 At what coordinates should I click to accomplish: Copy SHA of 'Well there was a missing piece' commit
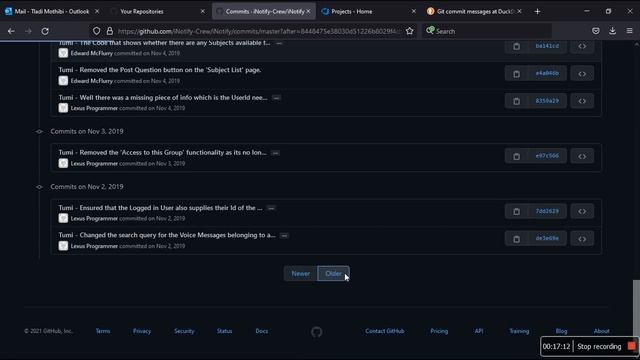(x=516, y=101)
